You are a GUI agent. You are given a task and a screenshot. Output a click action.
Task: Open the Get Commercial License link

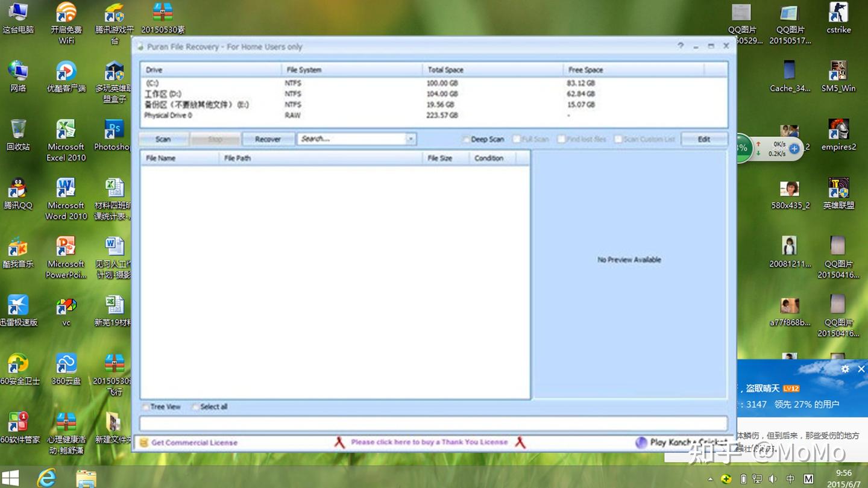[194, 442]
